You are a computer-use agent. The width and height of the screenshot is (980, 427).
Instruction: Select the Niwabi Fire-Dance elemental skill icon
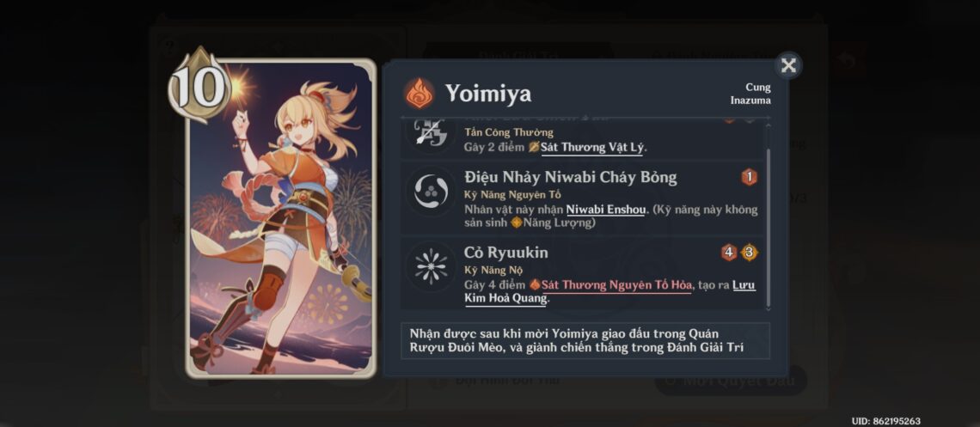[432, 192]
